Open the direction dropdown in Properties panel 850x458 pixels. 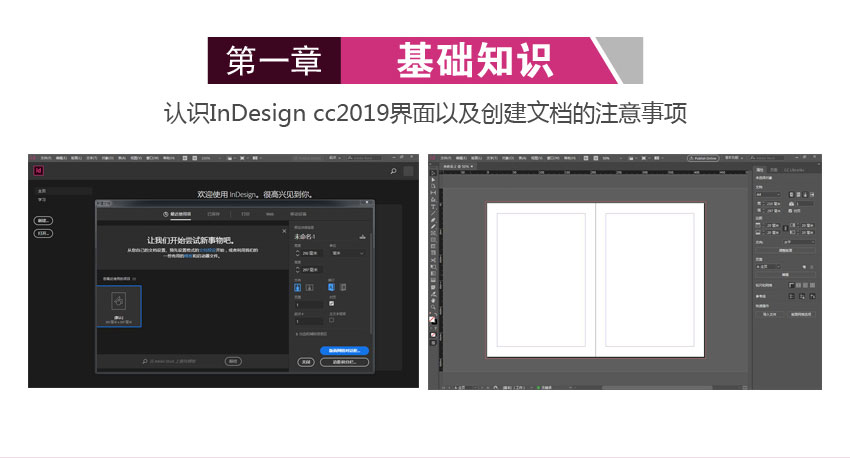(800, 242)
